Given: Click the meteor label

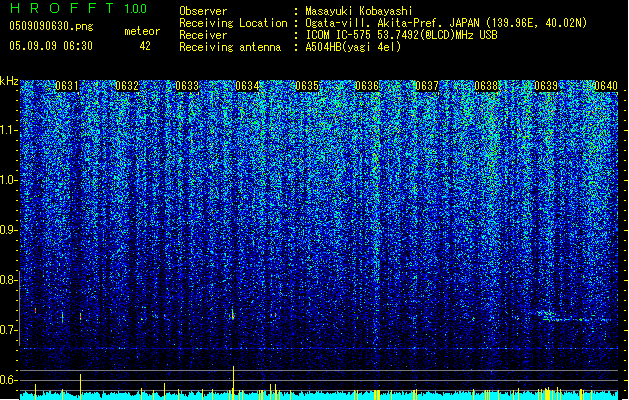Looking at the screenshot, I should point(142,31).
